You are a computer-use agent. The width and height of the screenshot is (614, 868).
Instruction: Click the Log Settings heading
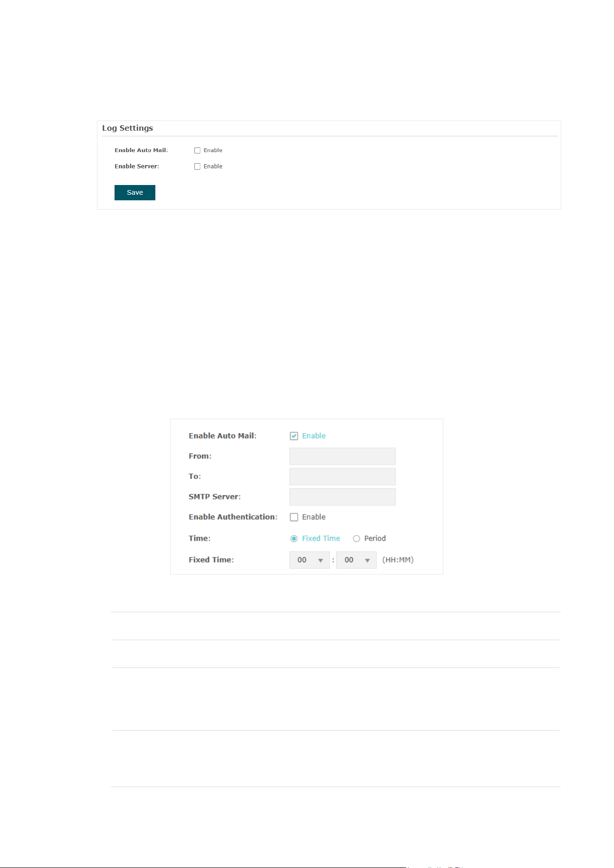128,128
